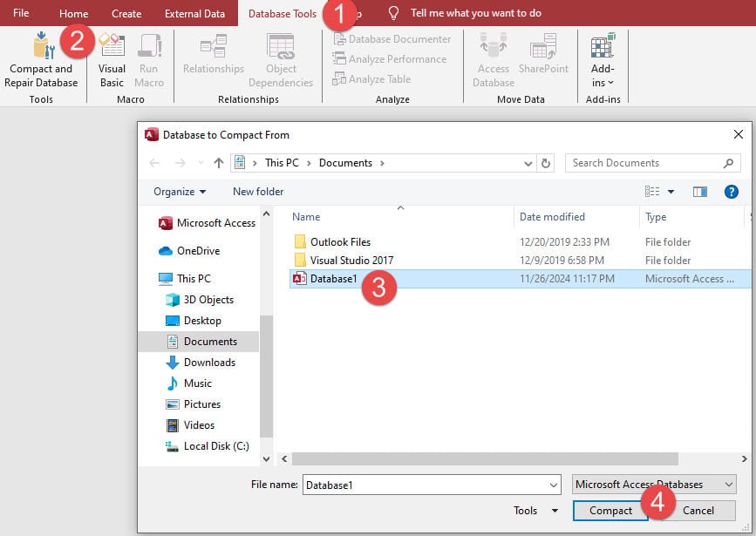Create a new folder with New folder

[256, 191]
